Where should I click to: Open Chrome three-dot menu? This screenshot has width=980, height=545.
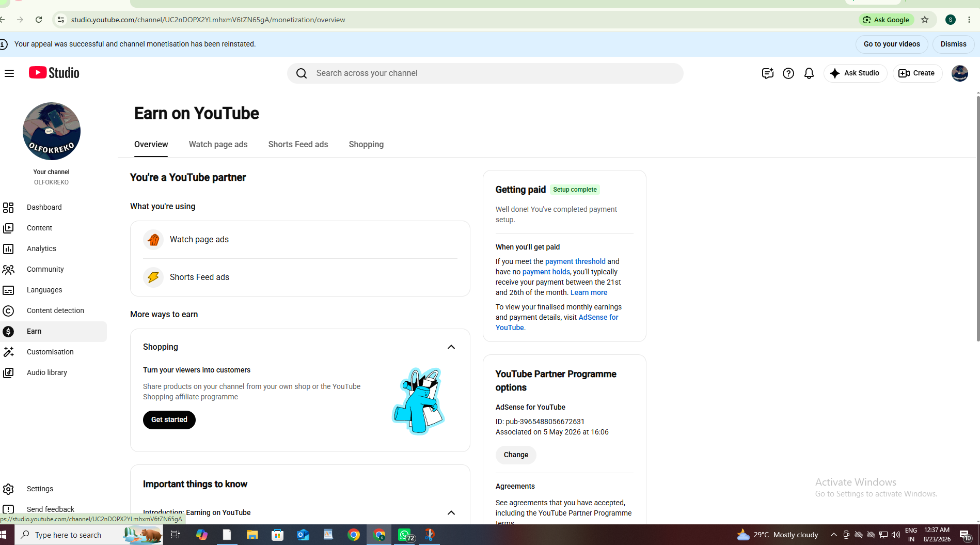[x=969, y=20]
